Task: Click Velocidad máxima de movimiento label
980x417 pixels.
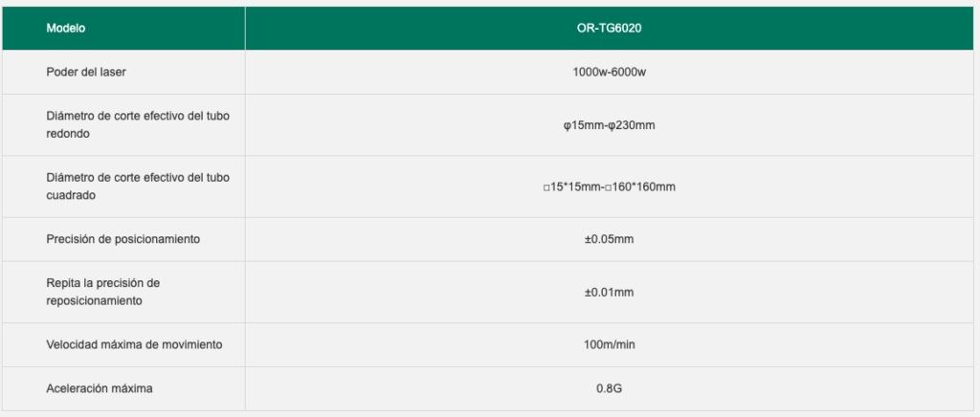Action: (x=134, y=344)
